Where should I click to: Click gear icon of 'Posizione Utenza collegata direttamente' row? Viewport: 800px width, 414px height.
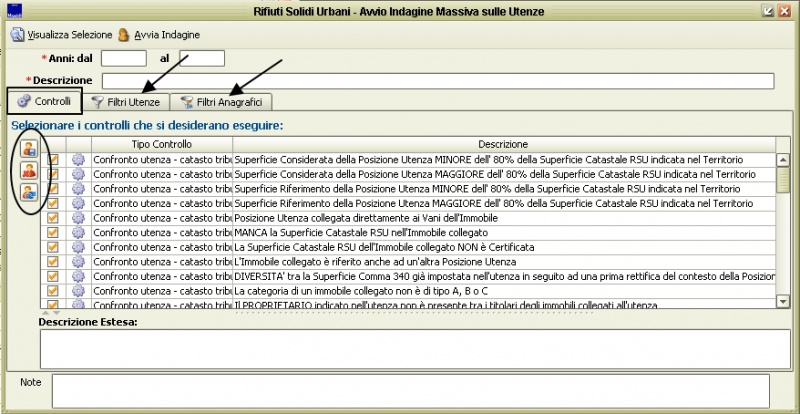[78, 218]
